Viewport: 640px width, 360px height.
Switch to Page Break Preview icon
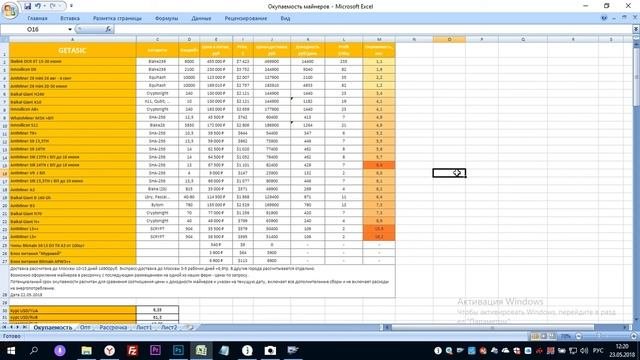click(x=552, y=336)
